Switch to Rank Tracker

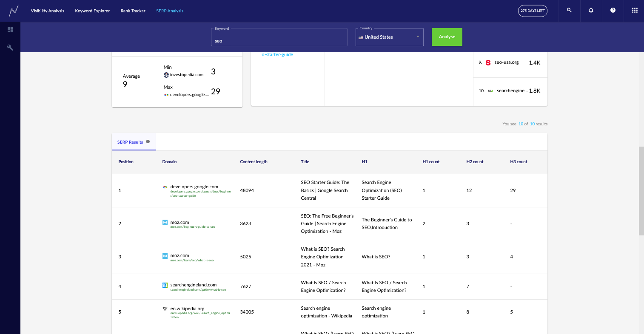[133, 11]
